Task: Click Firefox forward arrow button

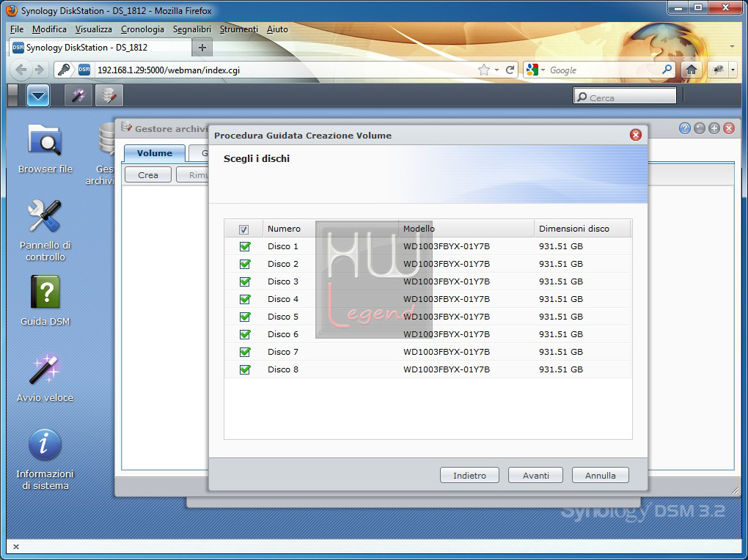Action: (x=40, y=70)
